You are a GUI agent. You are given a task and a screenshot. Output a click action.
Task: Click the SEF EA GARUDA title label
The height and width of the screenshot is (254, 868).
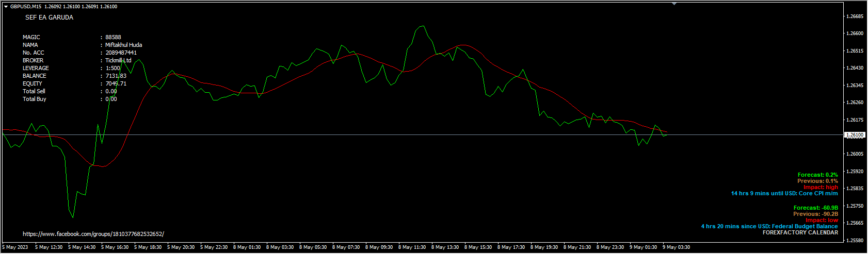(x=49, y=18)
